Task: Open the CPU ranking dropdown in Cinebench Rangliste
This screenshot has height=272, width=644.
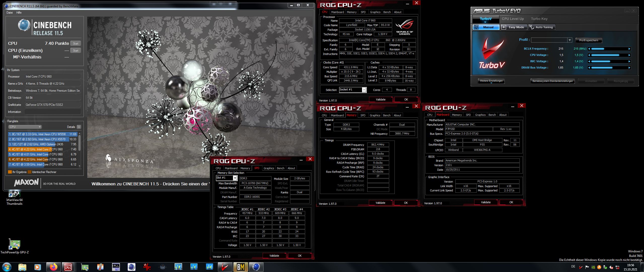Action: (x=25, y=127)
